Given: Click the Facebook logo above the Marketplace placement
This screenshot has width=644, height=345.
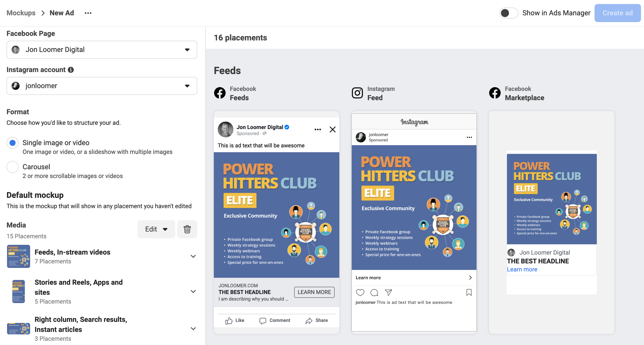Looking at the screenshot, I should click(x=495, y=93).
